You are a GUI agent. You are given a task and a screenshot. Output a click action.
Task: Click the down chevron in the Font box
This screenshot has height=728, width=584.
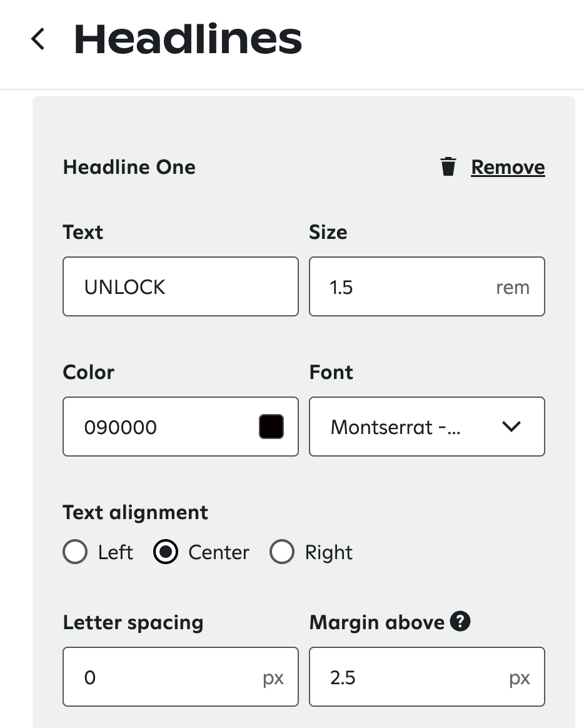point(511,427)
